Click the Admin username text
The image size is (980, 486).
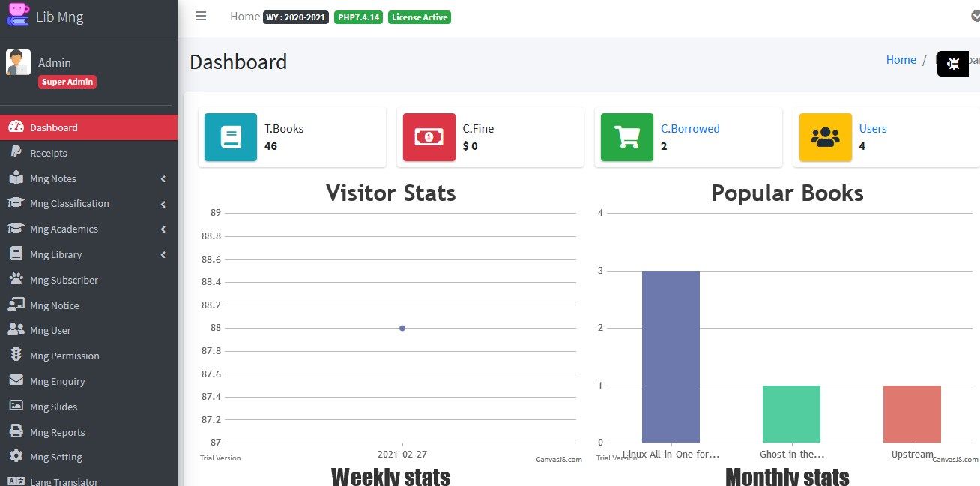pos(55,63)
